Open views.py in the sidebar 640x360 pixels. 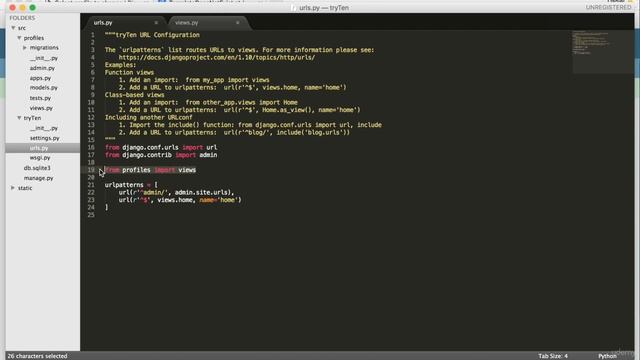(41, 108)
